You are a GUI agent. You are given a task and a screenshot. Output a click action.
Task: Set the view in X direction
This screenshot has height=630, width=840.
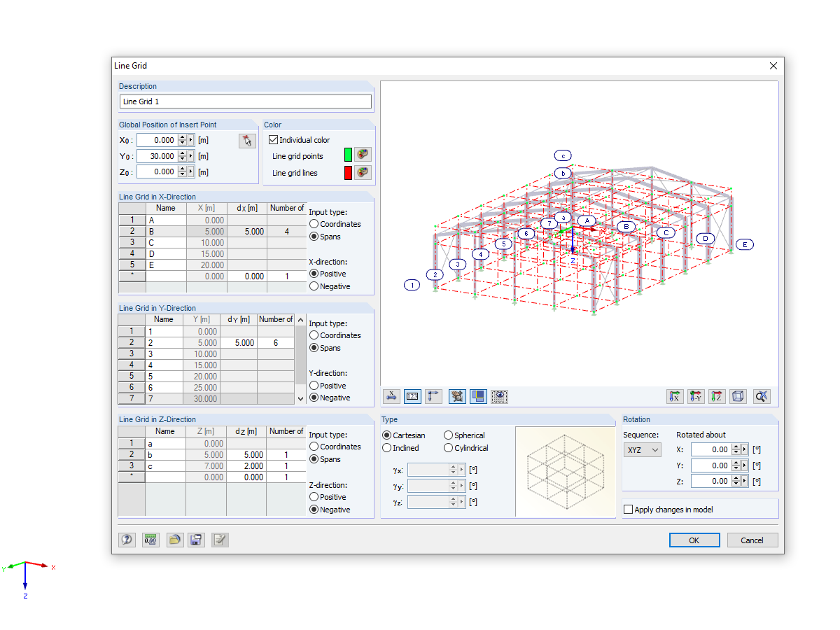pos(675,396)
